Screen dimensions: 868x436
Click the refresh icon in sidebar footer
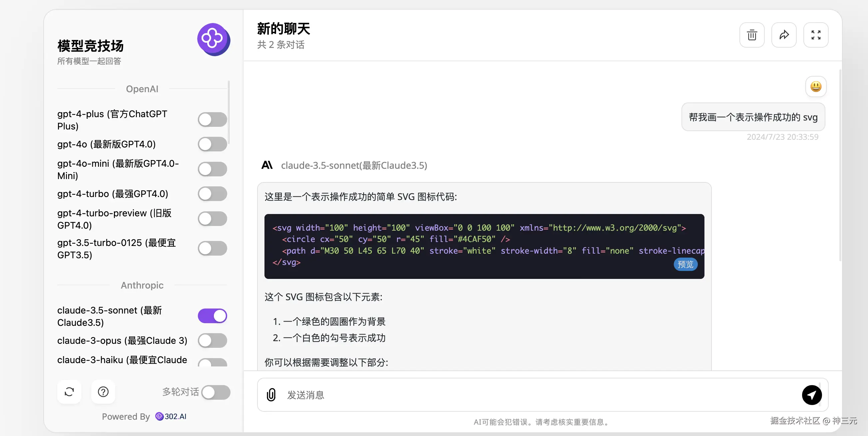[x=69, y=391]
